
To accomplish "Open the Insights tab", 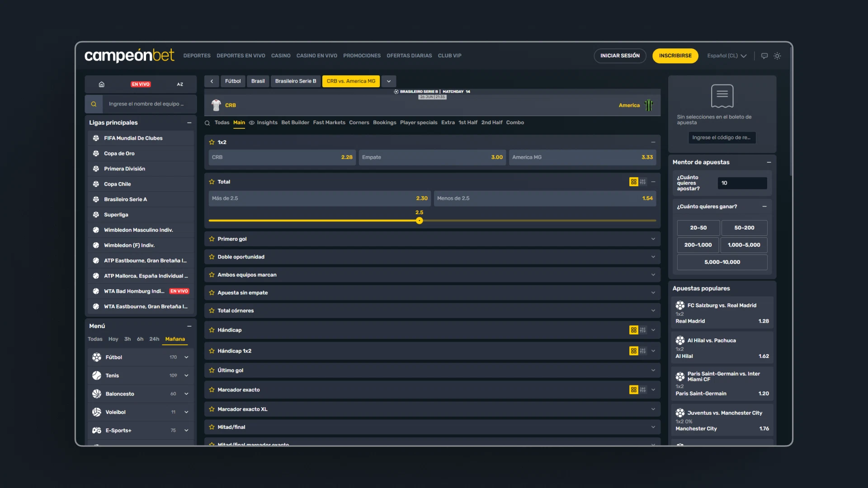I will coord(263,123).
